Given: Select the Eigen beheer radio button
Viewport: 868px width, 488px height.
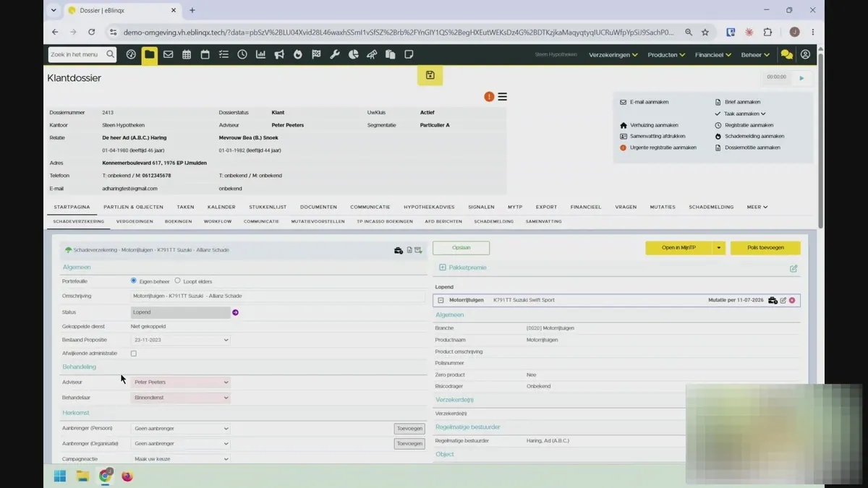Looking at the screenshot, I should (x=134, y=281).
